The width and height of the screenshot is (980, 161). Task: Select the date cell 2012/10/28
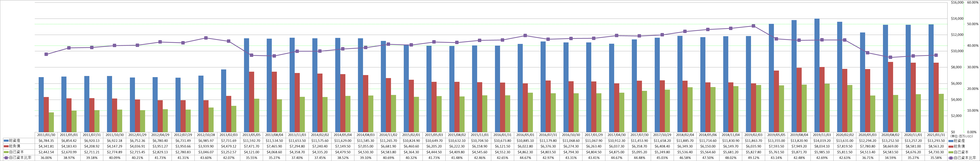(206, 135)
